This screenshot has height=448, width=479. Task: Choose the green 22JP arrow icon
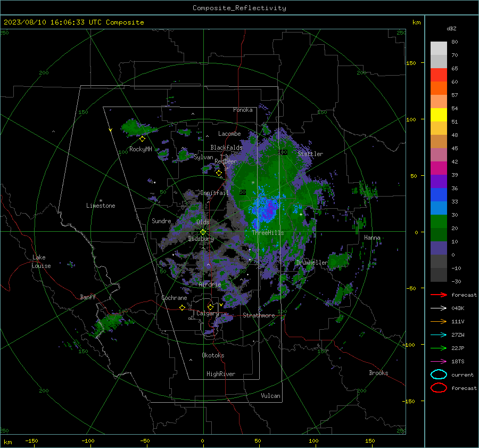coord(439,348)
